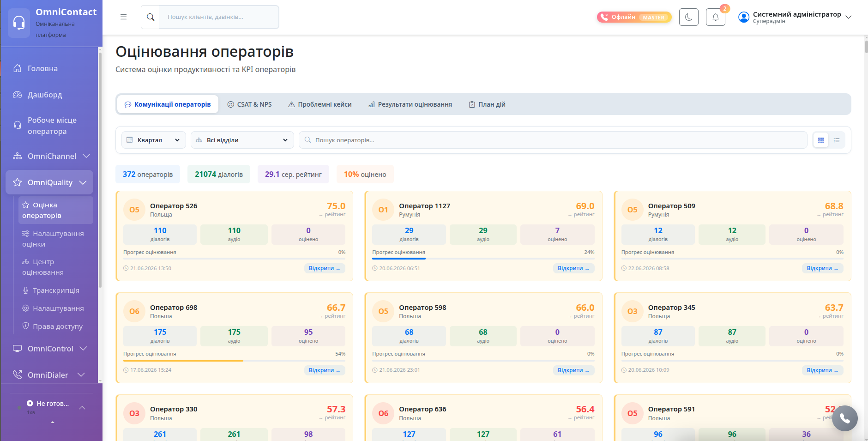
Task: Open Оператор 698 card via Відкрити
Action: coord(325,370)
